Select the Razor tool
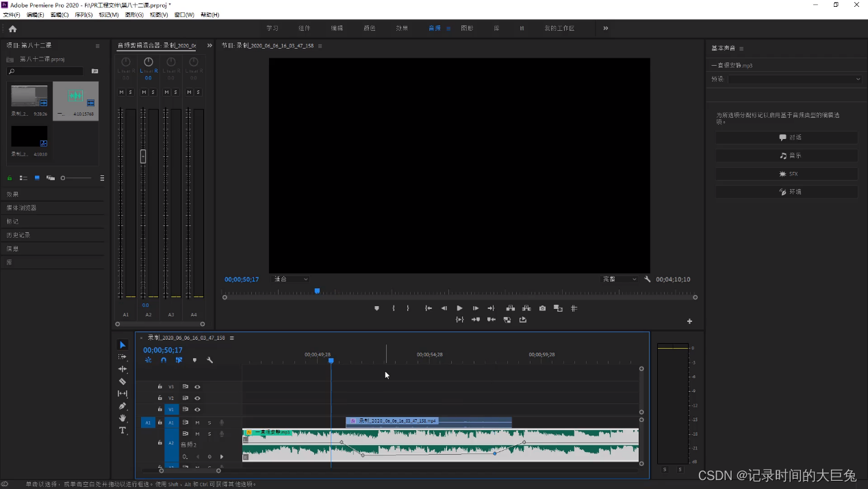 click(123, 381)
